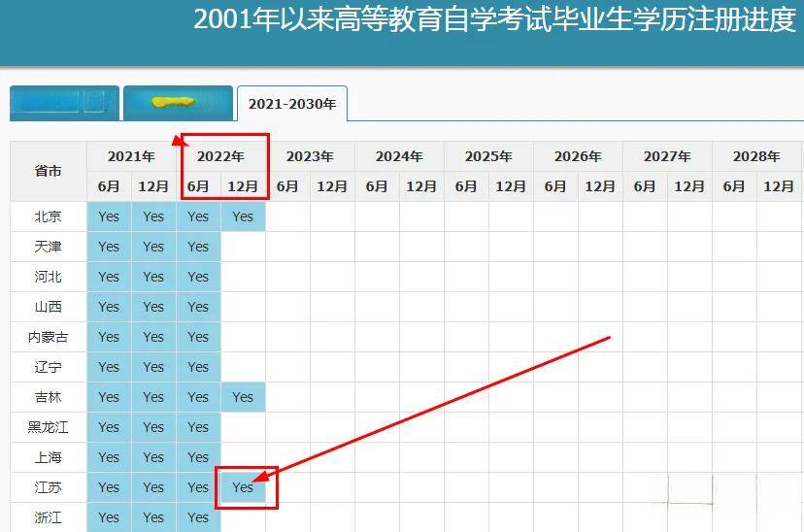Image resolution: width=804 pixels, height=532 pixels.
Task: Click 北京's Yes for 2022年 12月
Action: coord(243,216)
